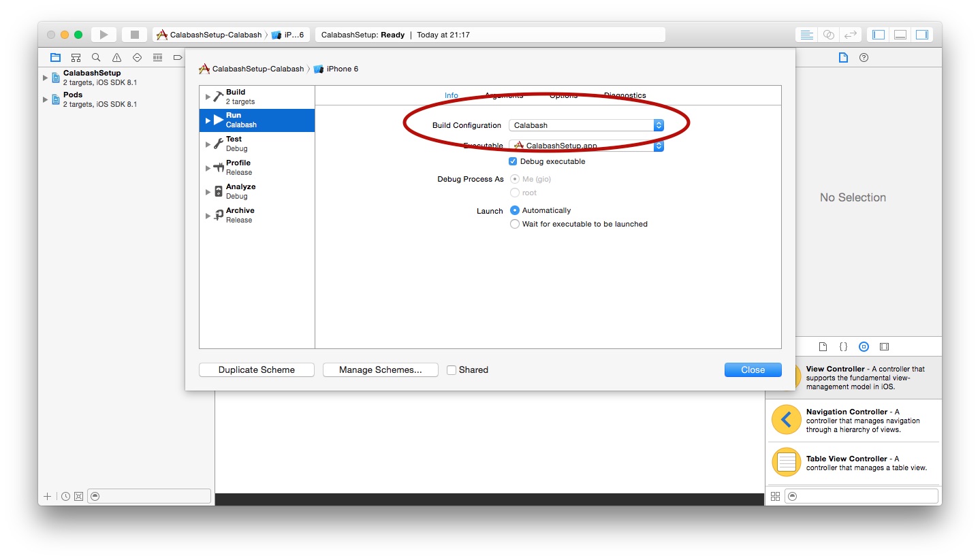Show the File Template library
The image size is (980, 560).
point(823,346)
